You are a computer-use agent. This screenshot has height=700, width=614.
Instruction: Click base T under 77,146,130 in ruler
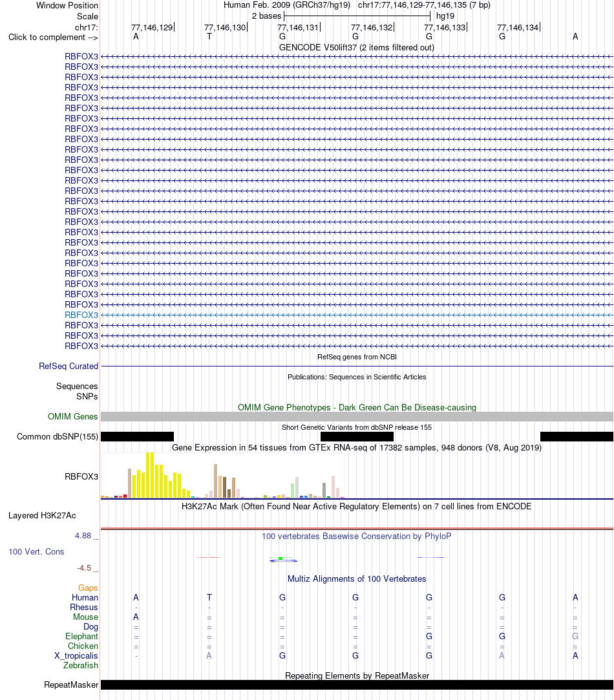(209, 37)
